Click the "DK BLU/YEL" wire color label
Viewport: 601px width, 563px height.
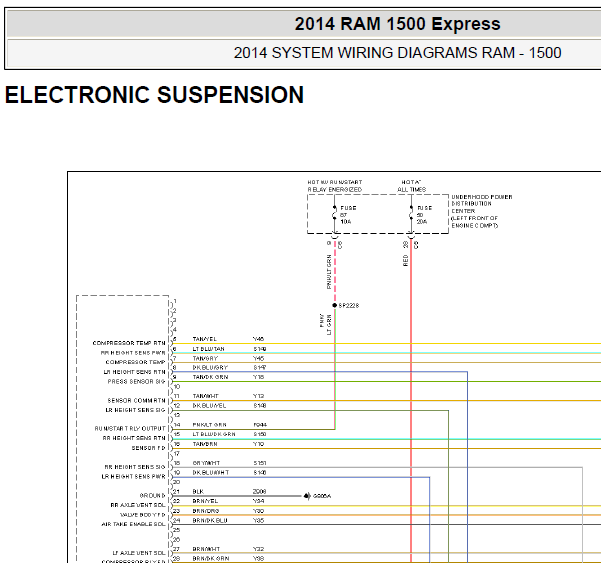pyautogui.click(x=209, y=405)
